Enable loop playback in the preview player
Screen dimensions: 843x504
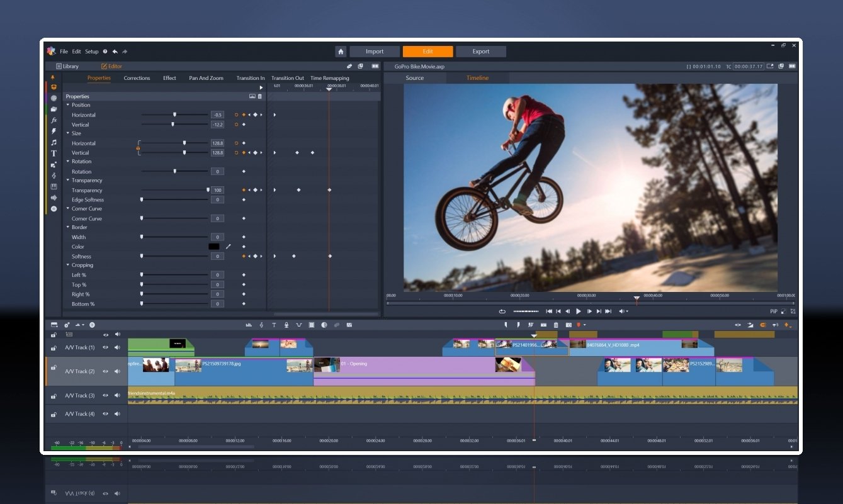coord(502,311)
